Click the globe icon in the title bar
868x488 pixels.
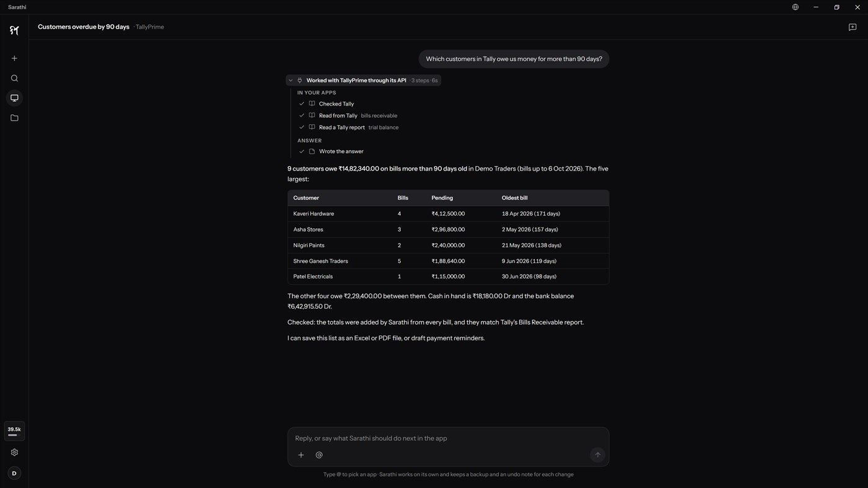click(x=795, y=7)
